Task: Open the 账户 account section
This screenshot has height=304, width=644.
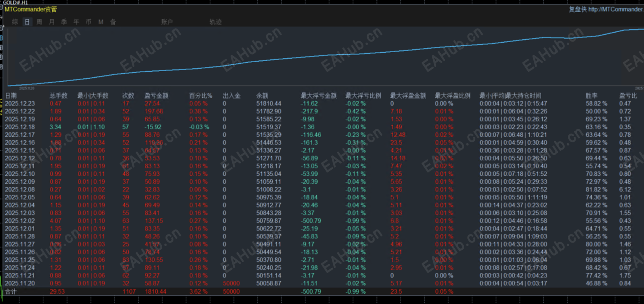Action: 167,22
